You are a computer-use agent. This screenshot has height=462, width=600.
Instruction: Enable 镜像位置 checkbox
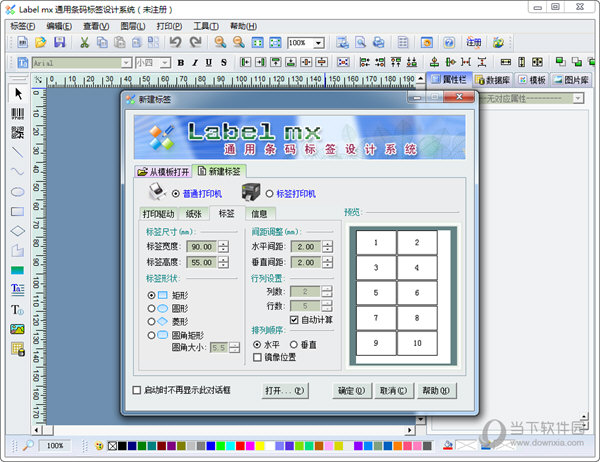(x=257, y=358)
